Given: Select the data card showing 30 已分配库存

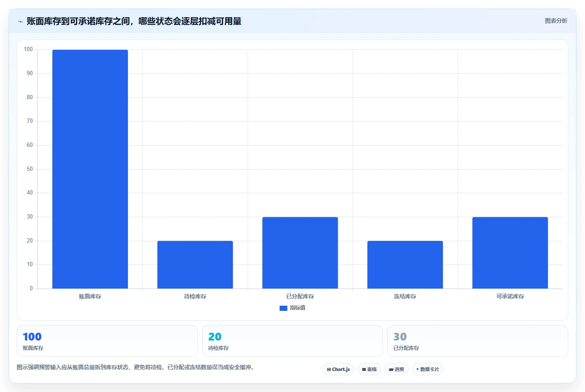Looking at the screenshot, I should 477,341.
